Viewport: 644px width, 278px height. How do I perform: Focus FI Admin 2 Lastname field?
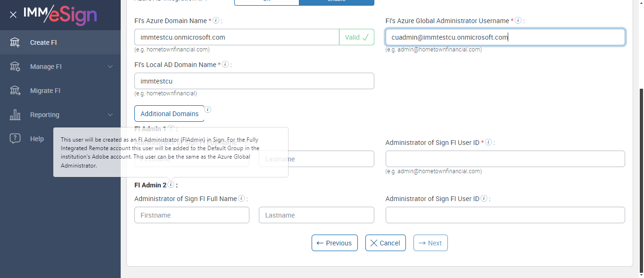(x=316, y=215)
